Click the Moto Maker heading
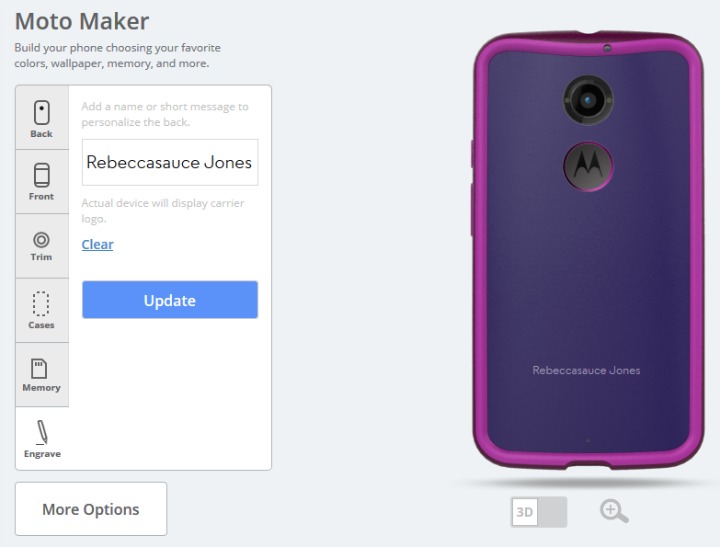The width and height of the screenshot is (720, 547). click(82, 21)
